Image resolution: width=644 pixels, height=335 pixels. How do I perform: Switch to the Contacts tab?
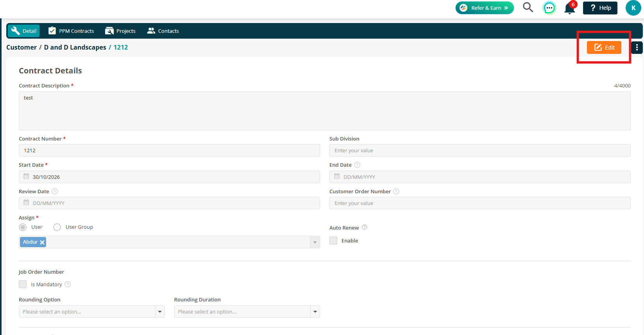[163, 31]
